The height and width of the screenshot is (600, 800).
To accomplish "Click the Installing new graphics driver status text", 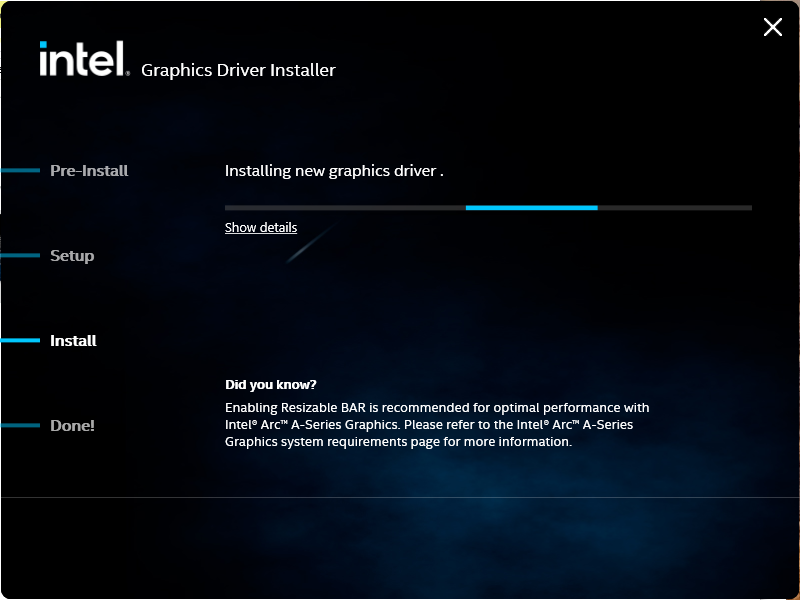I will (x=334, y=171).
